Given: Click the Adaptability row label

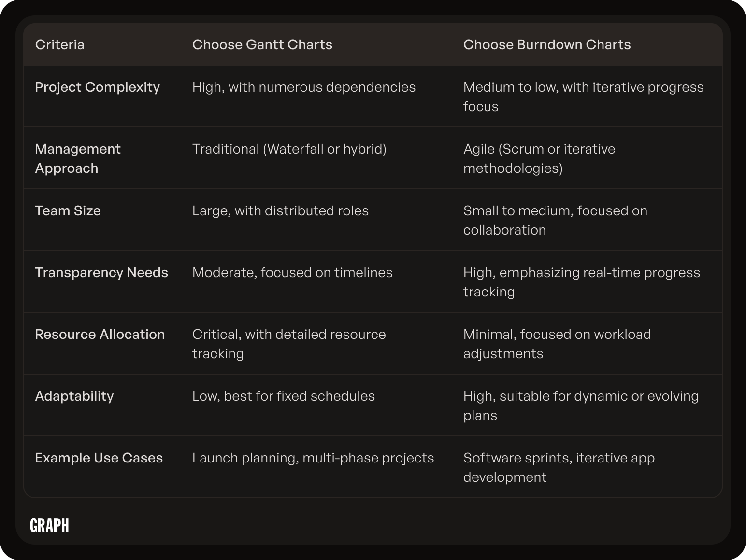Looking at the screenshot, I should coord(74,396).
